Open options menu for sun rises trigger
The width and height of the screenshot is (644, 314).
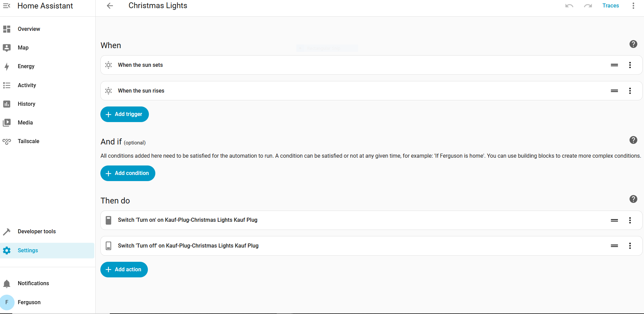coord(630,91)
